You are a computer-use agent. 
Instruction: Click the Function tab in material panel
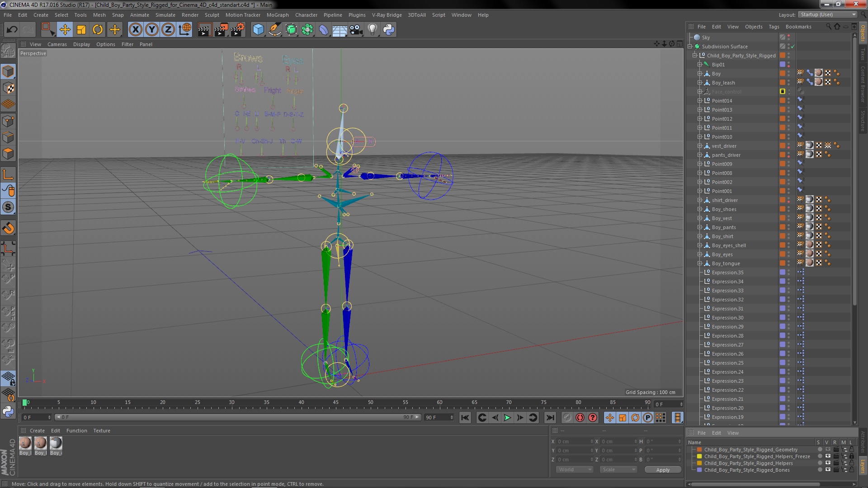pos(76,430)
